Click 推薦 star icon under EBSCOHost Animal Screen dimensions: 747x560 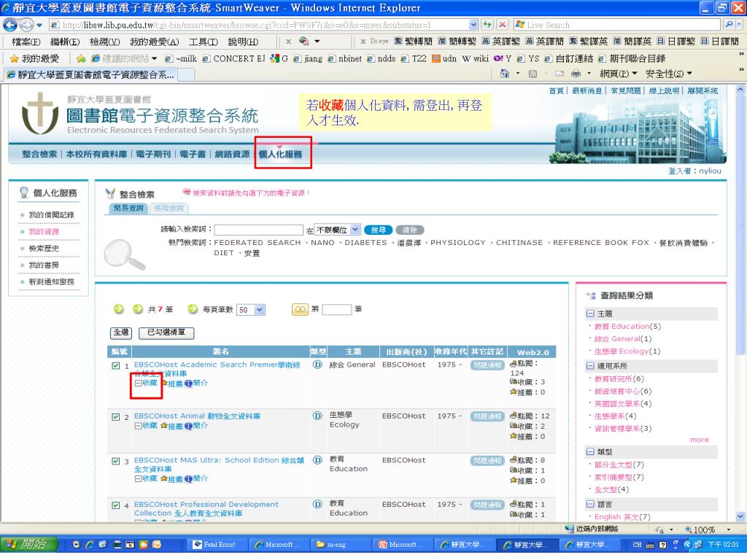click(165, 426)
